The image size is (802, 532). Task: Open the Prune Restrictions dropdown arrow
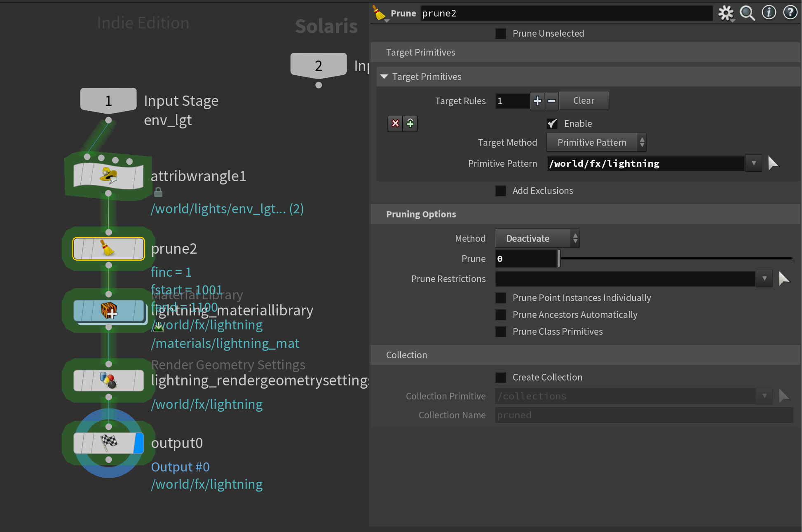point(764,279)
